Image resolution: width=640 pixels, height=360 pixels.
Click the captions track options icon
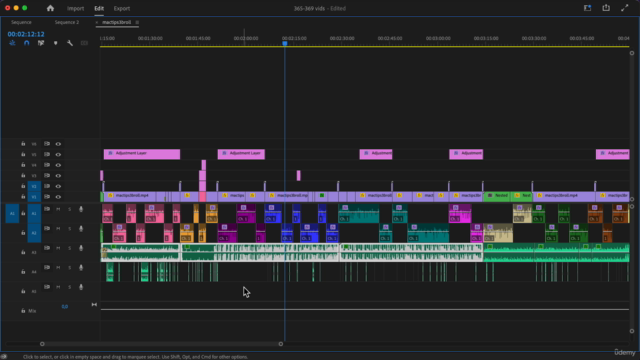tap(84, 43)
